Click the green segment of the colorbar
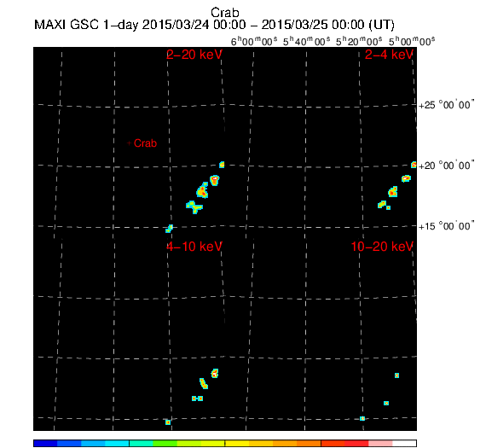486x448 pixels. tap(165, 443)
